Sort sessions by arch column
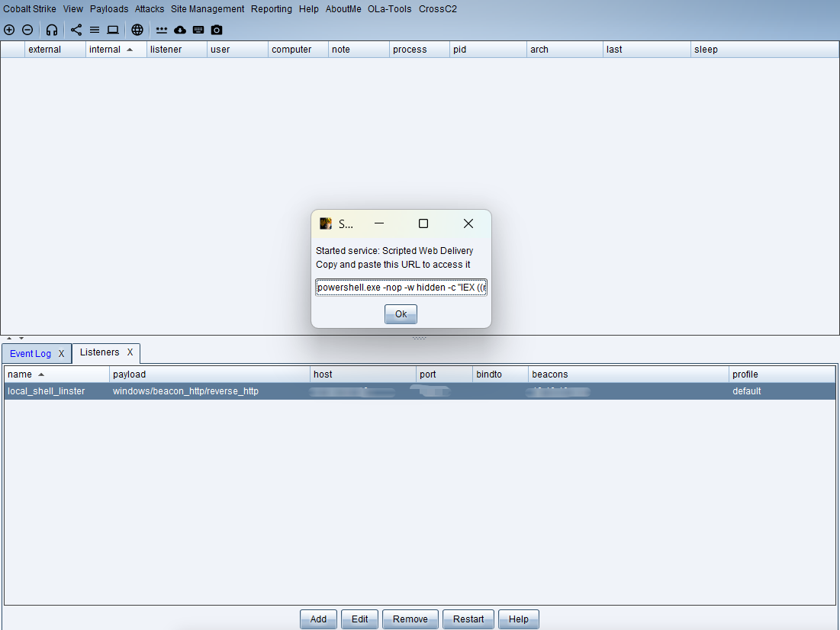The image size is (840, 630). 565,50
